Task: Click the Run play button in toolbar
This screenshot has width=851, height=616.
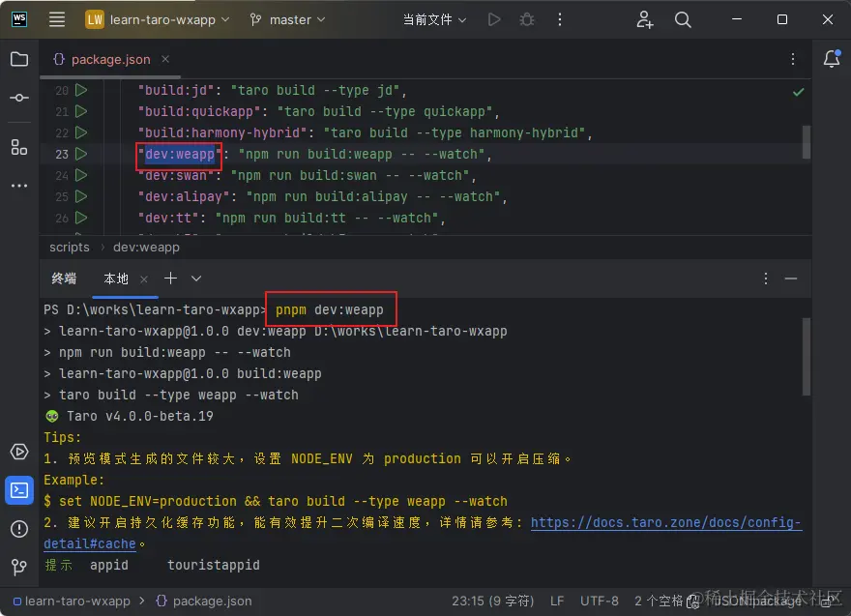Action: [494, 20]
